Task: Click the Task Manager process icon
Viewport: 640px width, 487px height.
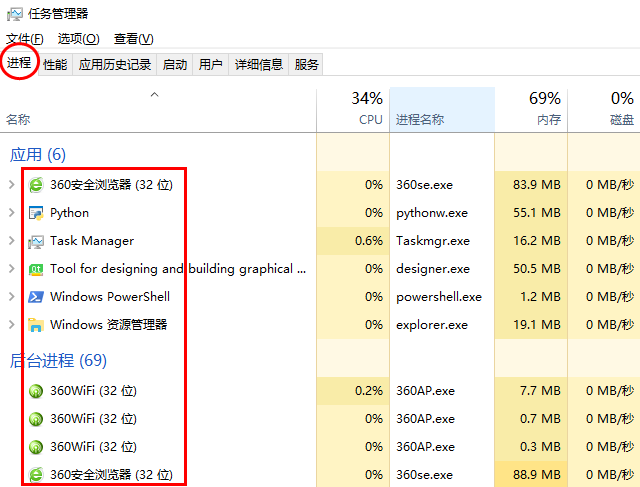Action: point(36,241)
